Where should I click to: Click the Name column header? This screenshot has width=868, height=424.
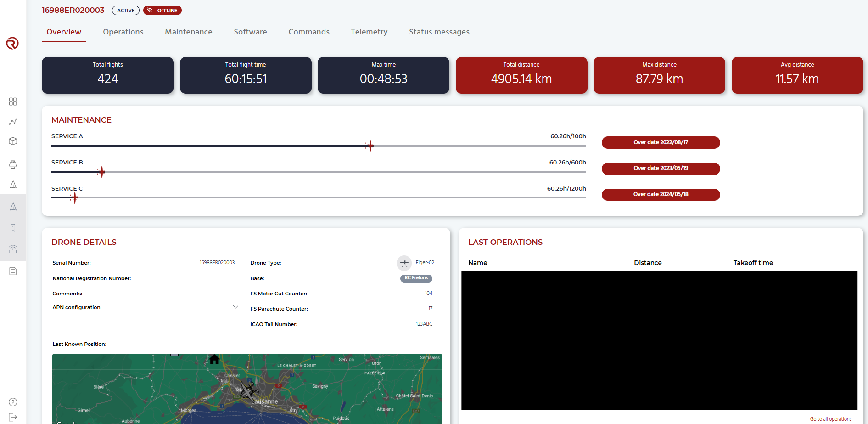click(x=477, y=263)
